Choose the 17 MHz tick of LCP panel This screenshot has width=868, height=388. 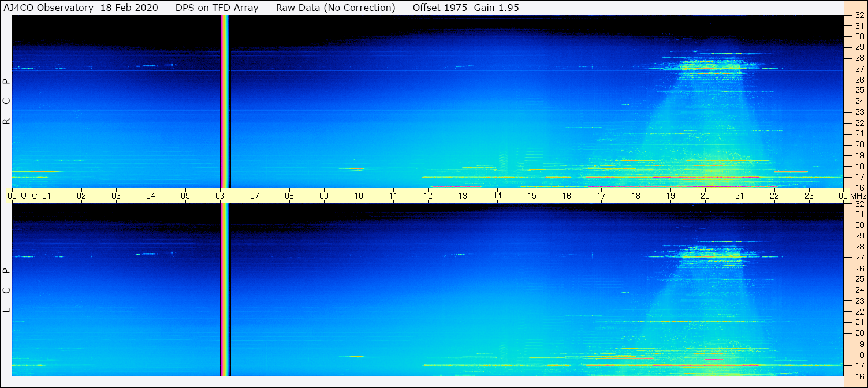tap(859, 365)
